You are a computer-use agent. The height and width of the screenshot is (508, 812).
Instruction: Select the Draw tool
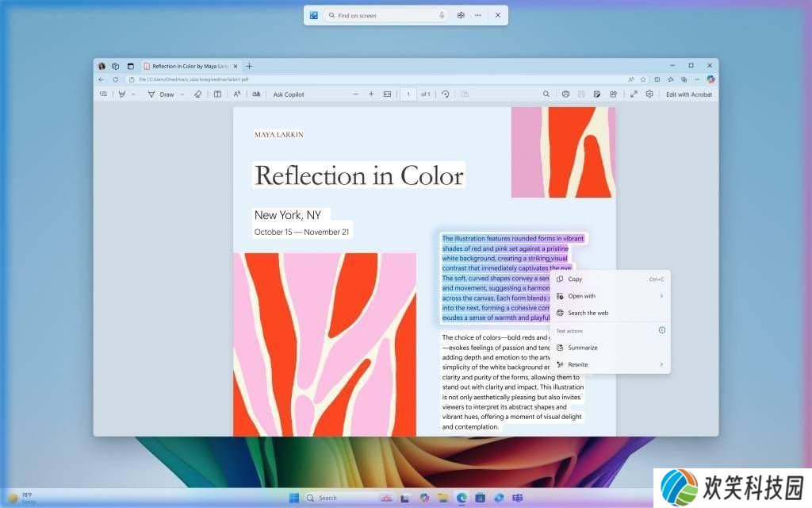161,94
